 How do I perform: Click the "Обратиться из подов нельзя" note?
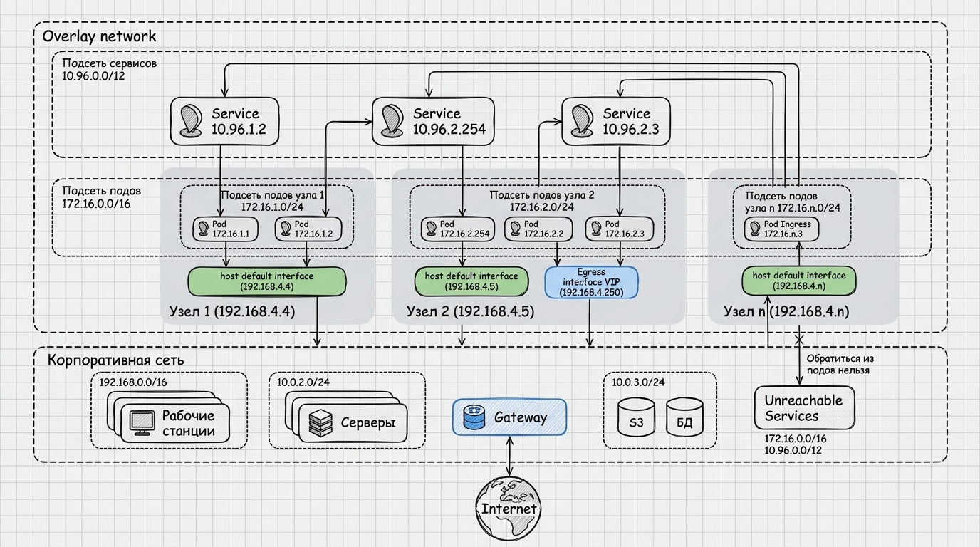(x=840, y=364)
